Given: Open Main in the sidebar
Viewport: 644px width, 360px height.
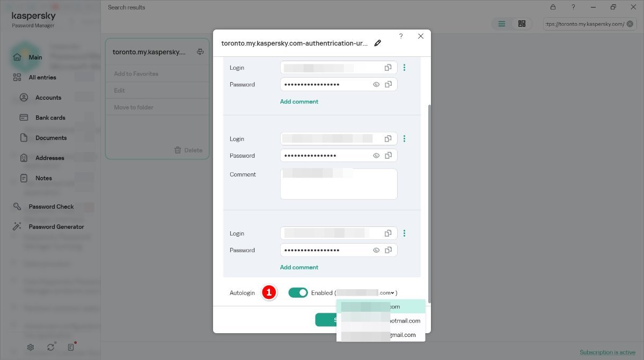Looking at the screenshot, I should 35,57.
